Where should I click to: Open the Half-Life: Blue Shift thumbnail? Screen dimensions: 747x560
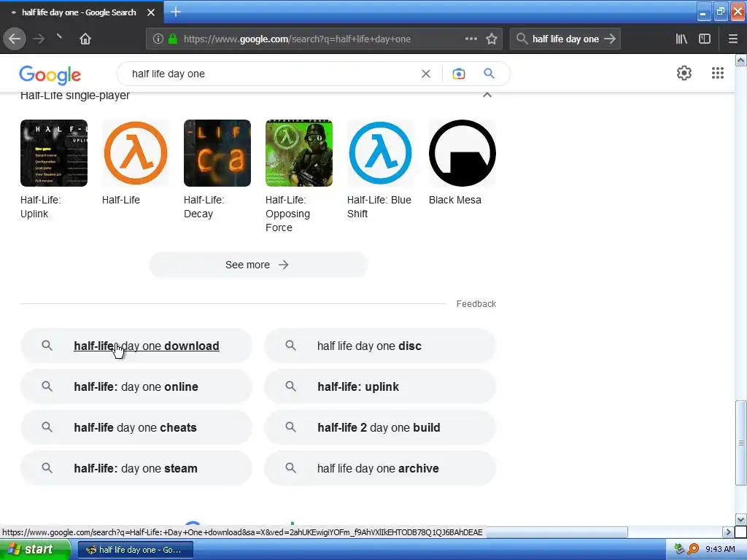[381, 153]
